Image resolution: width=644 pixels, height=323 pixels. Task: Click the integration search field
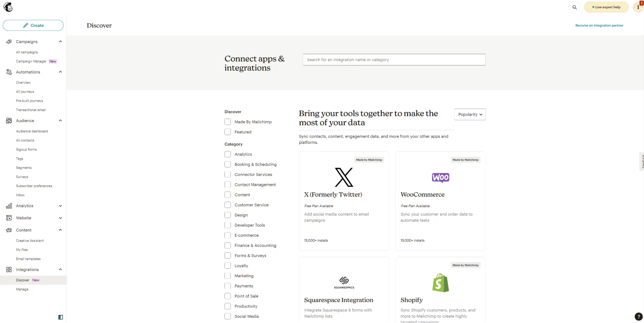394,60
